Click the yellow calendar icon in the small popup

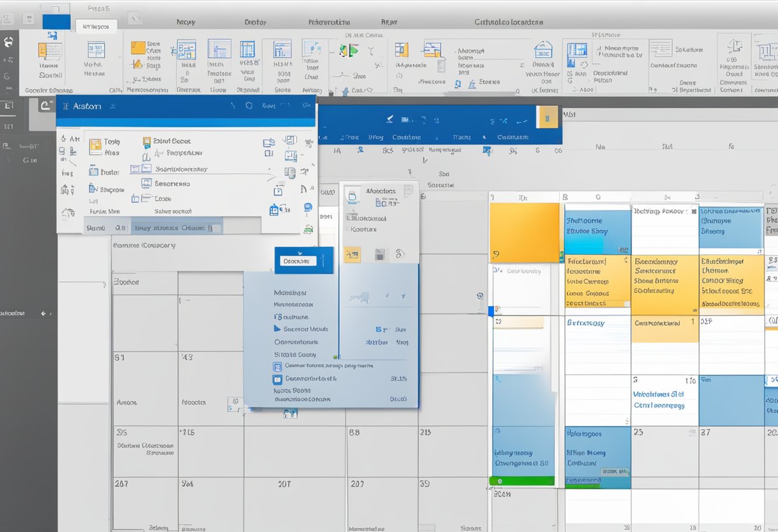352,254
